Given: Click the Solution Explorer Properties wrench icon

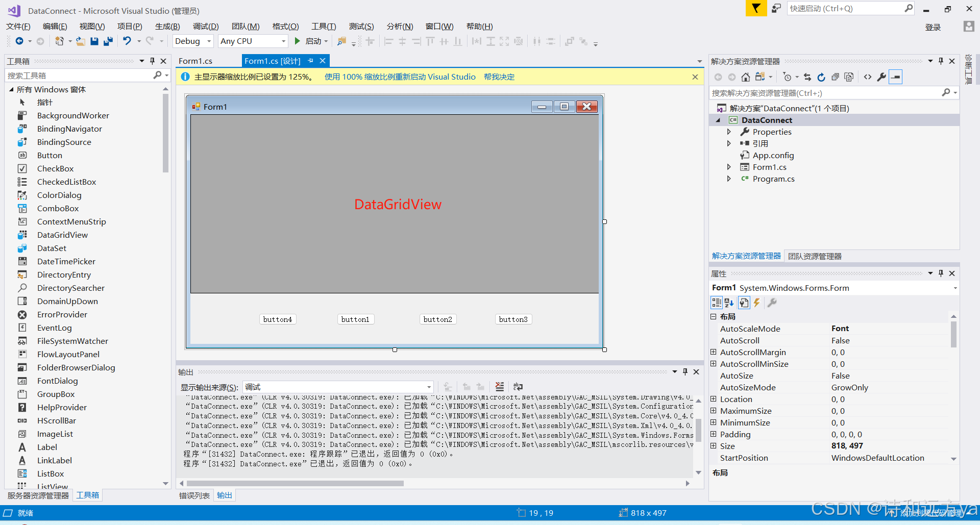Looking at the screenshot, I should [x=881, y=77].
